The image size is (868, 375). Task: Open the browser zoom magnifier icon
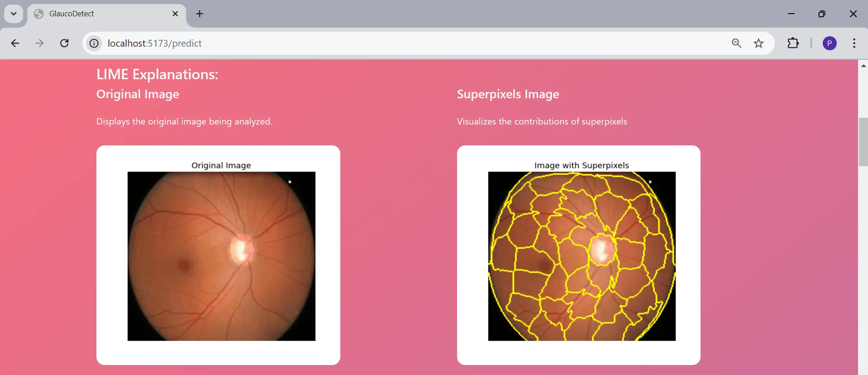[736, 43]
